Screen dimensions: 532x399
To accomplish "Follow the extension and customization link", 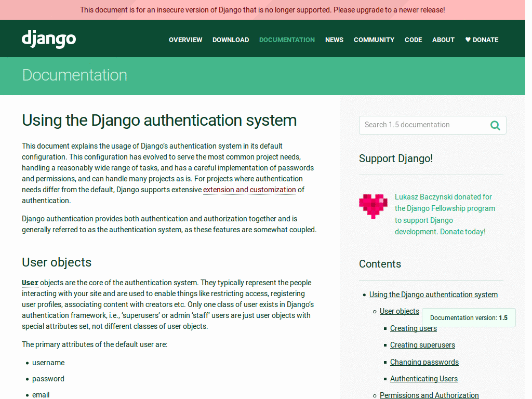I will tap(249, 190).
